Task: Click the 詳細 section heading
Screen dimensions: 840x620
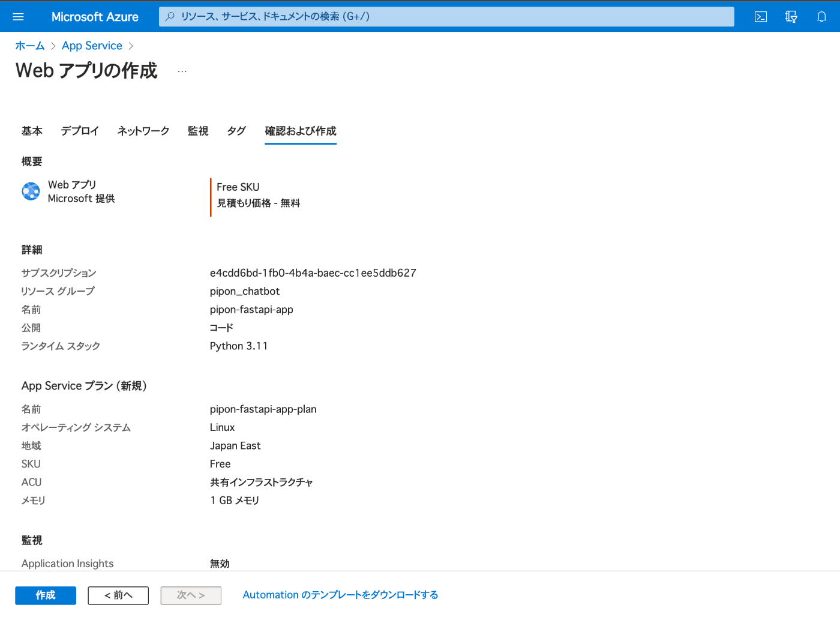Action: (32, 250)
